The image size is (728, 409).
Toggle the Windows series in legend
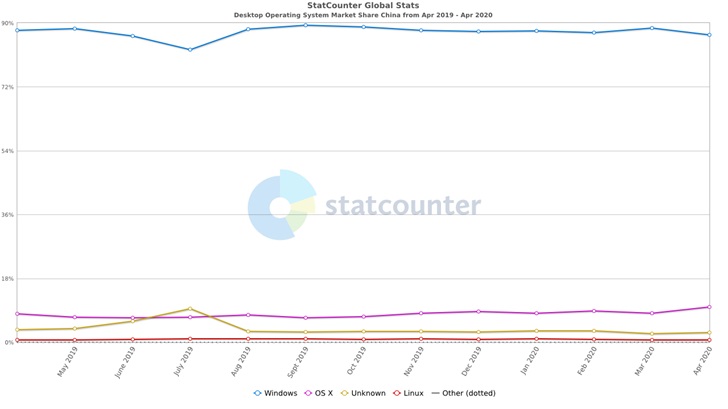(x=275, y=393)
